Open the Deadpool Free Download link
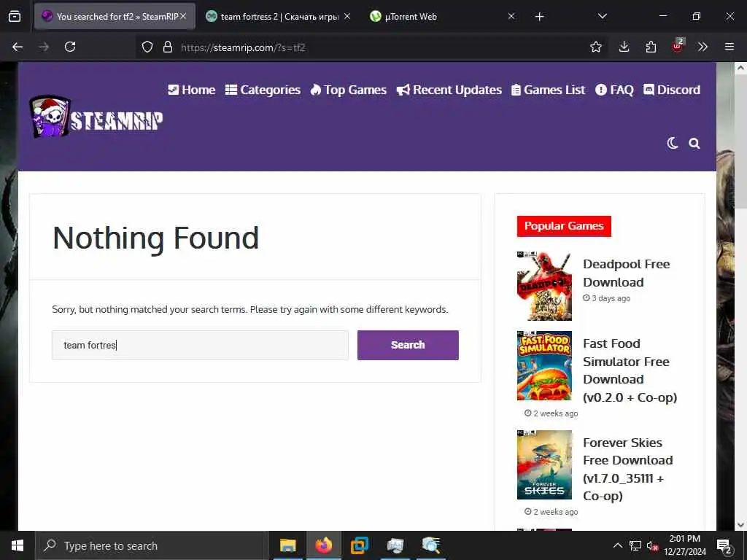The image size is (747, 560). click(626, 273)
